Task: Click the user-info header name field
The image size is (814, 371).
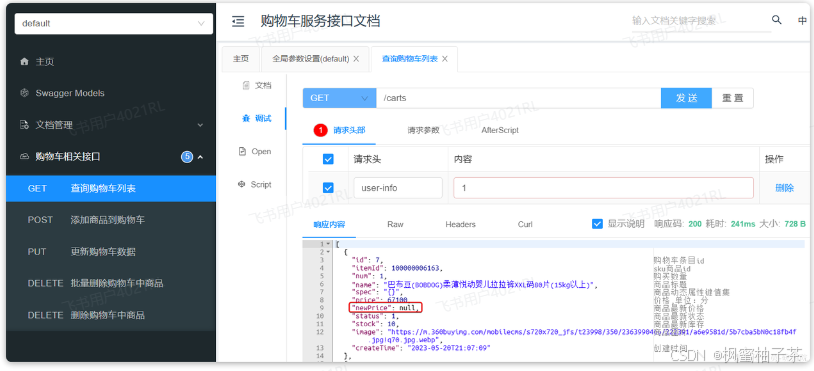Action: click(x=398, y=188)
